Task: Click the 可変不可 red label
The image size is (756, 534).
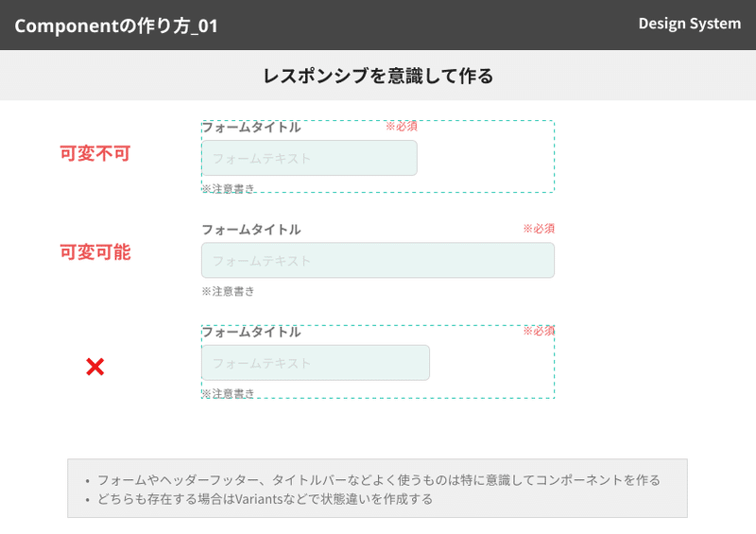Action: (x=95, y=153)
